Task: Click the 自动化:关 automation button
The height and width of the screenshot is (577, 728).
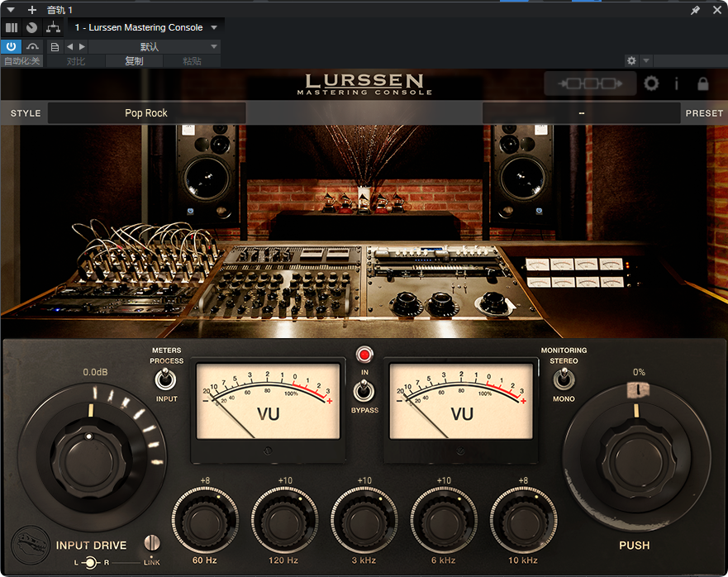Action: coord(21,61)
